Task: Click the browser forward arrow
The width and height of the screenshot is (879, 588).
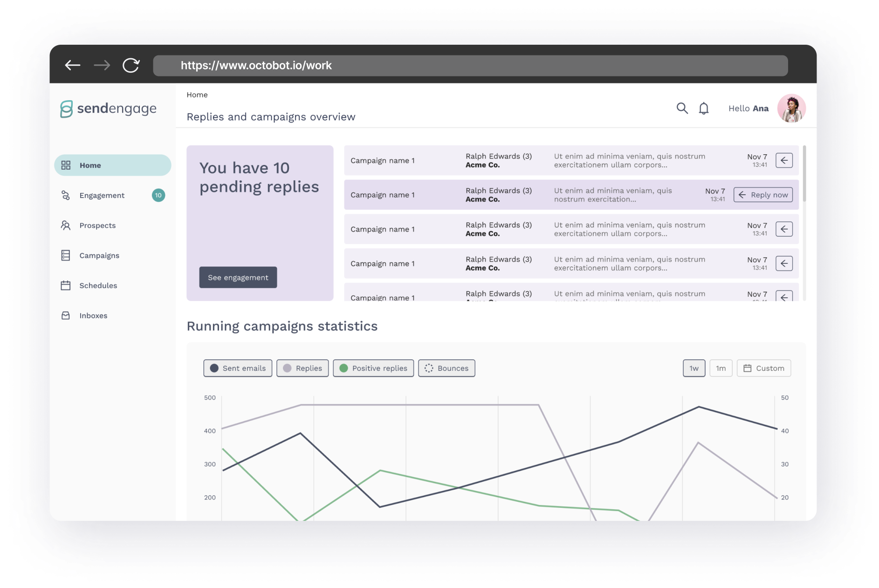Action: point(102,65)
